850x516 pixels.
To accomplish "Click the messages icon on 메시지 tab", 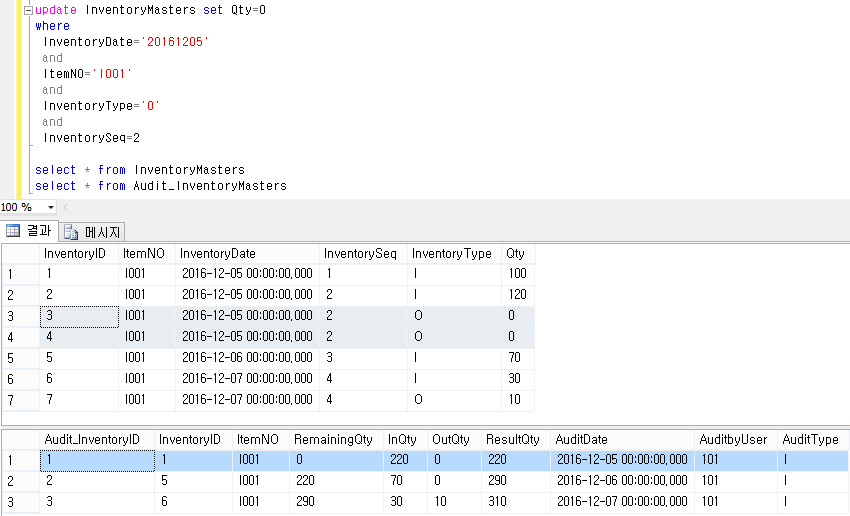I will click(71, 231).
